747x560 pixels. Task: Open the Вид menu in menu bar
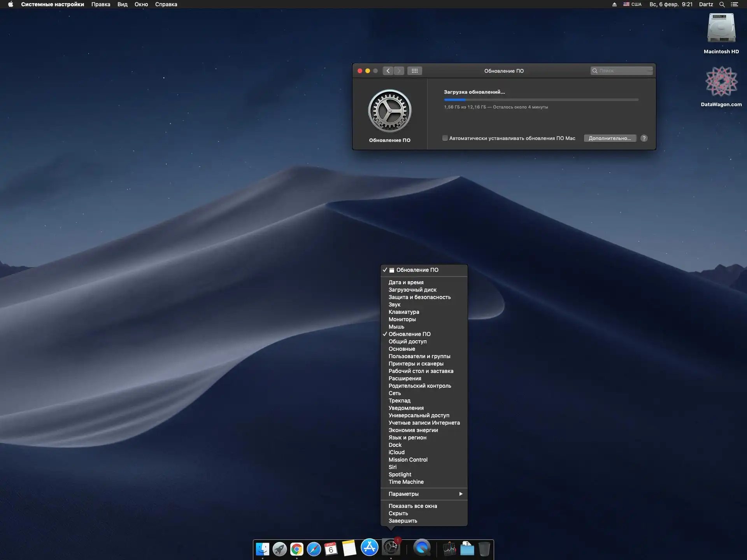[x=122, y=4]
